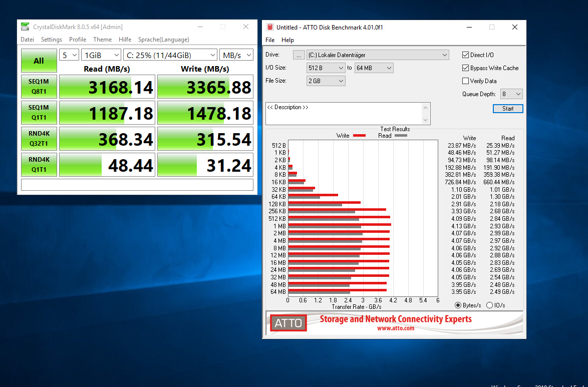Image resolution: width=588 pixels, height=387 pixels.
Task: Click RND4K Q32T1 read value 368.34
Action: 107,138
